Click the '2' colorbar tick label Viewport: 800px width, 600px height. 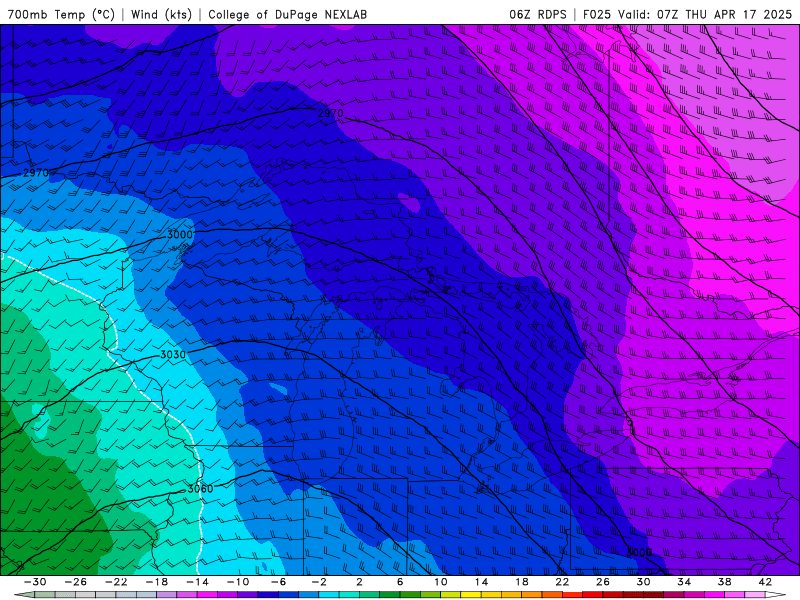pyautogui.click(x=359, y=582)
